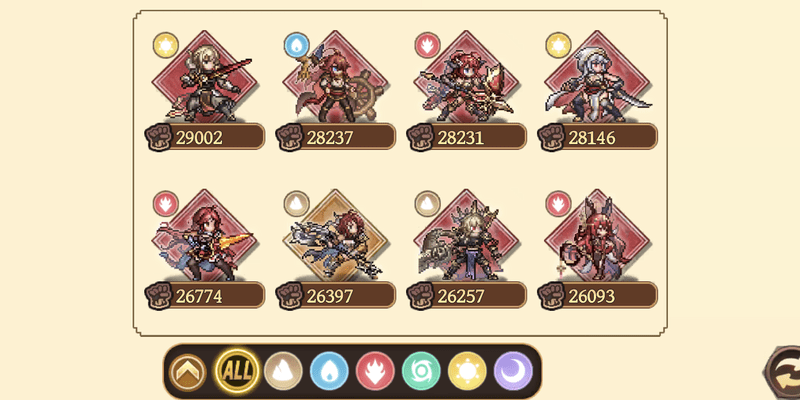Filter by earth mountain element icon
This screenshot has width=800, height=400.
(283, 371)
